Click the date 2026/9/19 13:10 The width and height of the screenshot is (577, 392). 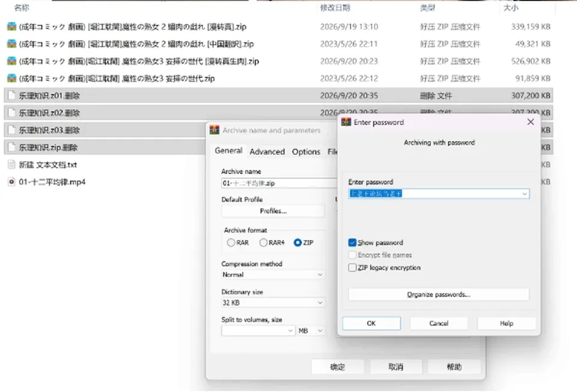[349, 26]
